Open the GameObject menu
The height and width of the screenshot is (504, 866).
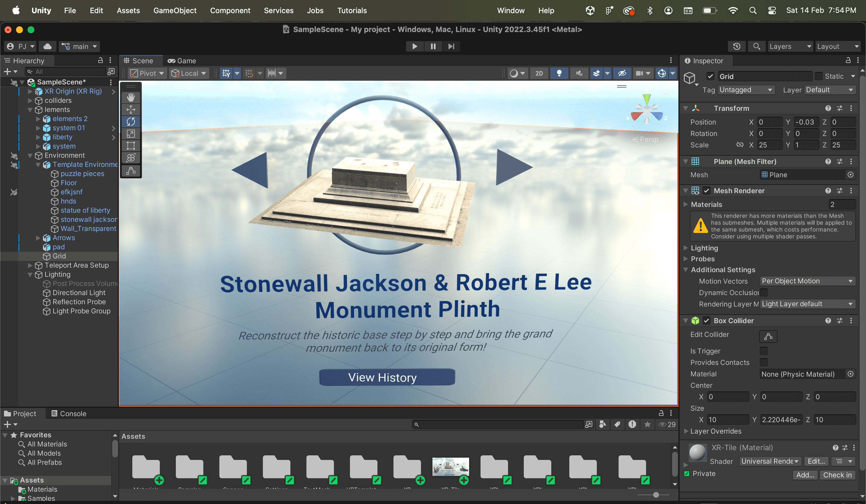(x=175, y=10)
